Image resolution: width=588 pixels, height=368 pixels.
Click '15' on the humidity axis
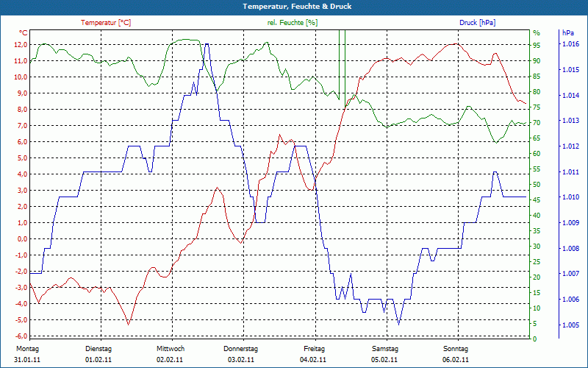point(537,292)
